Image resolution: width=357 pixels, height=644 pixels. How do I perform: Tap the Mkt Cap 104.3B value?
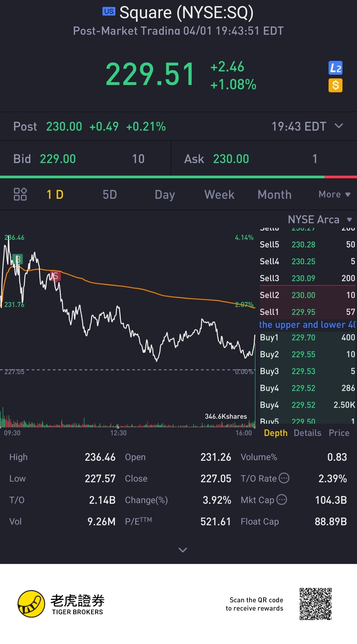[x=331, y=500]
